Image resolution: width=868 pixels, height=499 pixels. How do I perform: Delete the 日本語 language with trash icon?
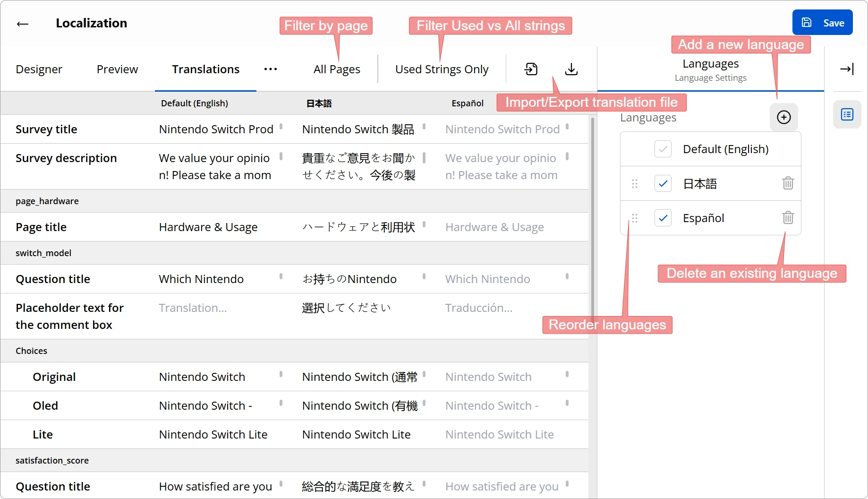coord(788,183)
